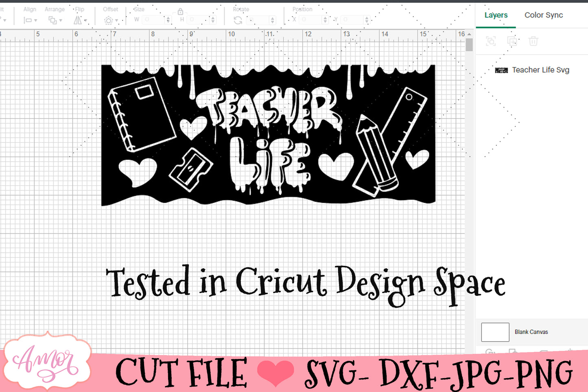Click the Group layers icon
The height and width of the screenshot is (392, 588).
click(x=491, y=41)
